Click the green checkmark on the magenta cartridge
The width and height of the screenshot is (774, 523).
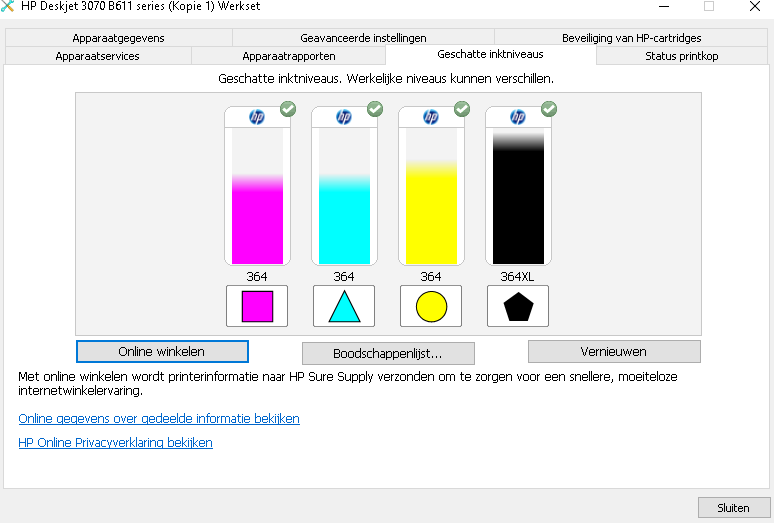pos(288,109)
